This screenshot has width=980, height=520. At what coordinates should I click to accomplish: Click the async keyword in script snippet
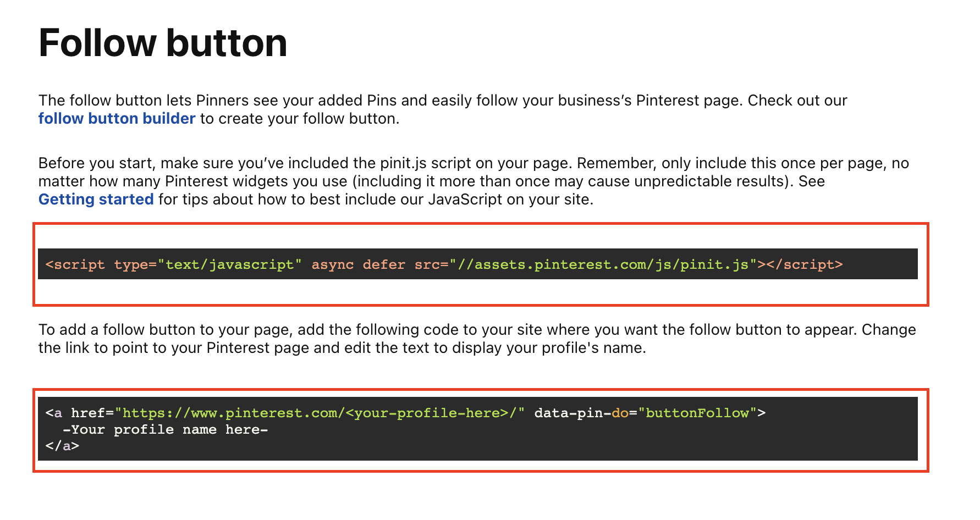coord(332,265)
